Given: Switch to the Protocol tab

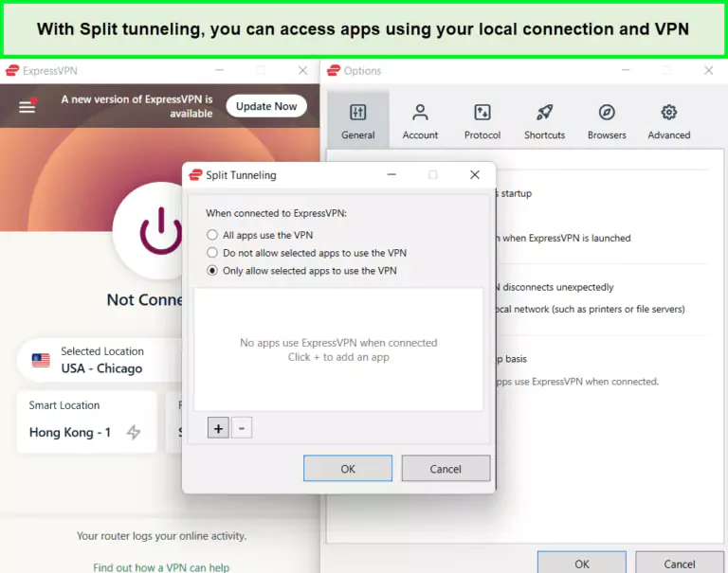Looking at the screenshot, I should (482, 120).
